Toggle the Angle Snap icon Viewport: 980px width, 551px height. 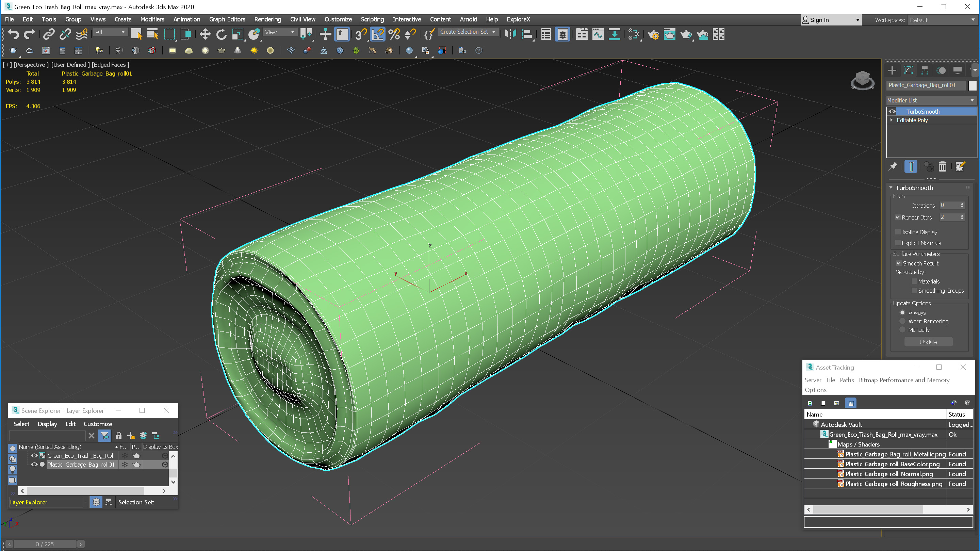tap(378, 35)
